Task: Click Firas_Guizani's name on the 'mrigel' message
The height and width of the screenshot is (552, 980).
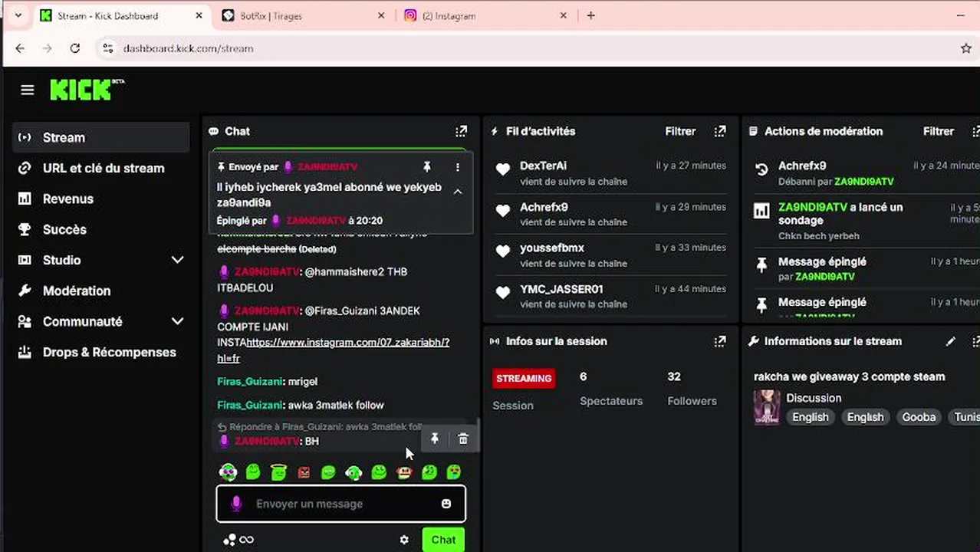Action: tap(251, 381)
